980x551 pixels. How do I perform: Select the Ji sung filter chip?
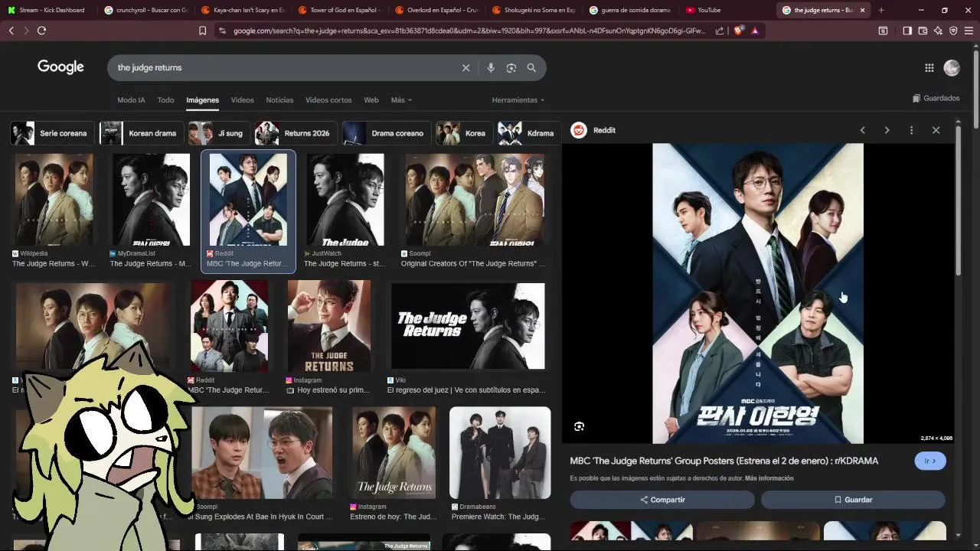219,133
